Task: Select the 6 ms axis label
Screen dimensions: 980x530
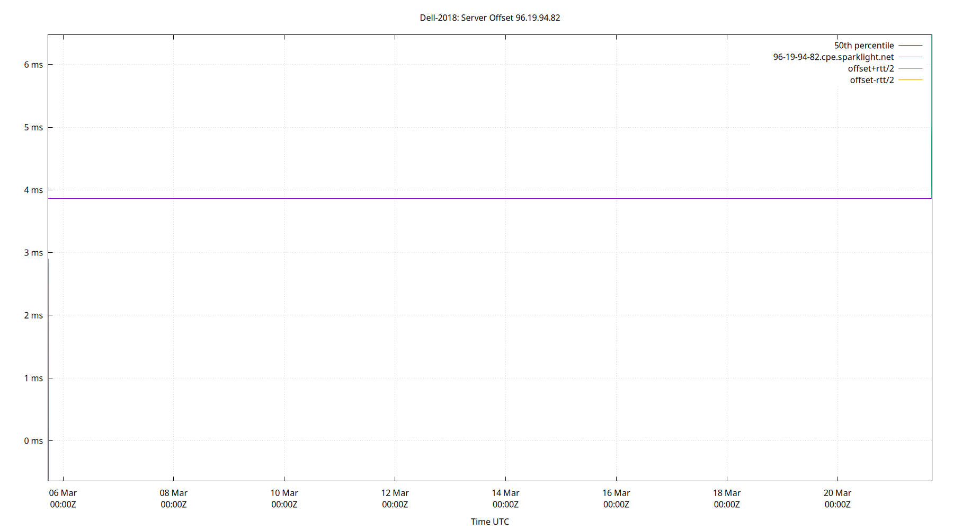Action: pos(33,64)
